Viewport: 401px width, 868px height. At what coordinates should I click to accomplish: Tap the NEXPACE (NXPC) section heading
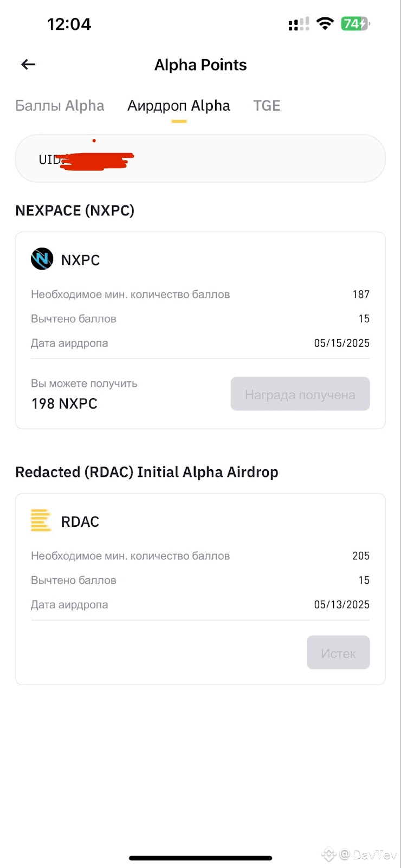(x=75, y=210)
